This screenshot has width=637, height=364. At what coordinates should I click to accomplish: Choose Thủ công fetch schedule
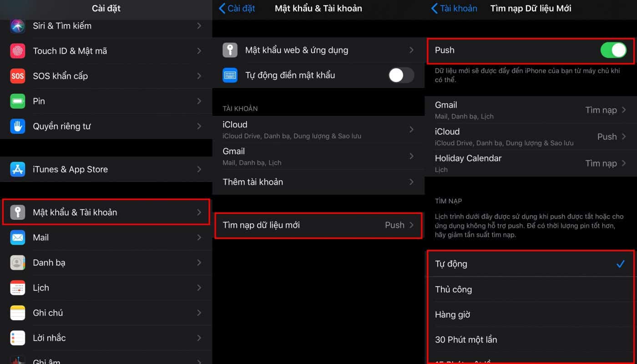tap(528, 289)
